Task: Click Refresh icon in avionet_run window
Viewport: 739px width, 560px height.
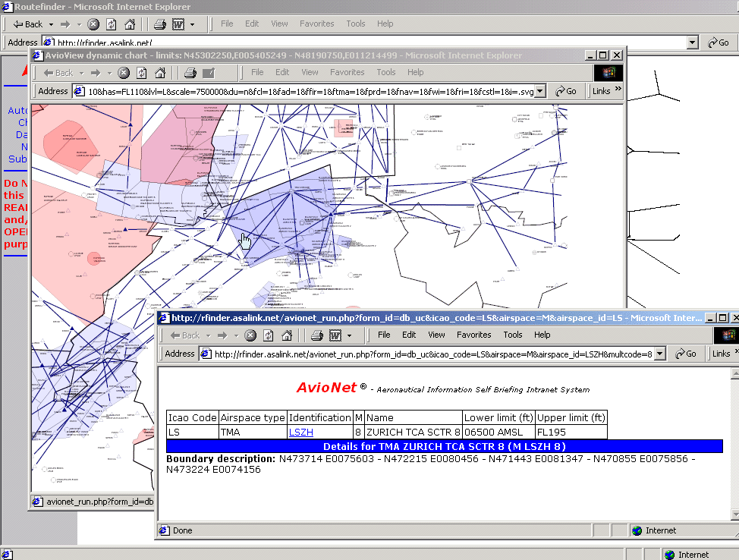Action: 268,335
